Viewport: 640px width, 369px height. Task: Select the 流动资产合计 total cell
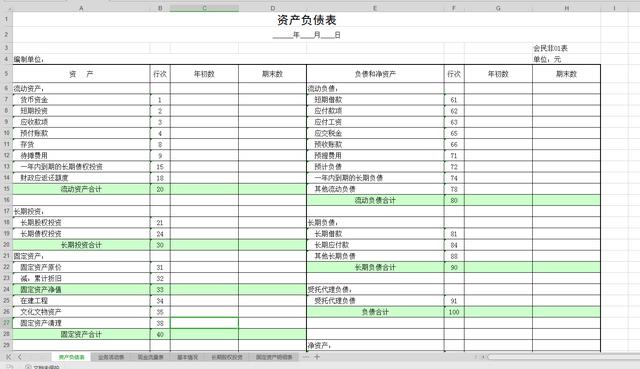coord(81,189)
